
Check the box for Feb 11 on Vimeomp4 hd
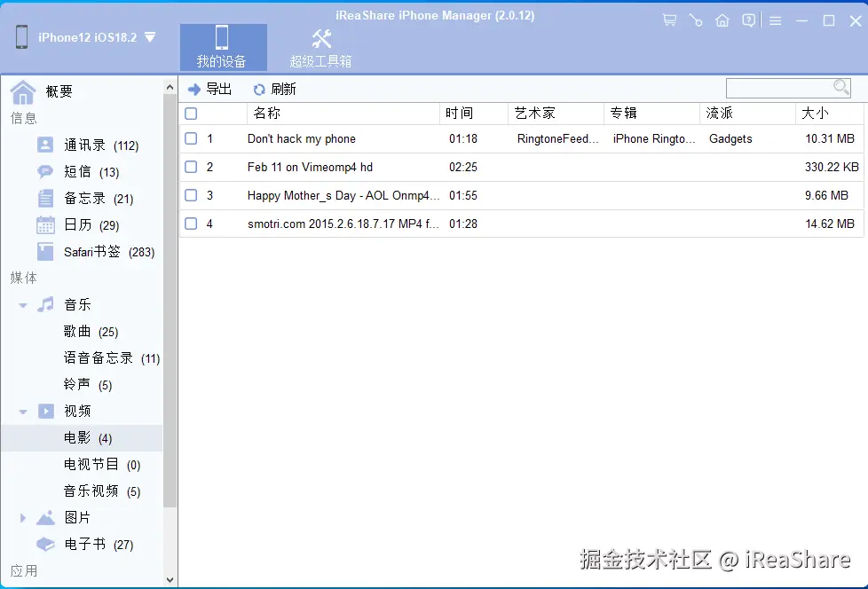[191, 167]
